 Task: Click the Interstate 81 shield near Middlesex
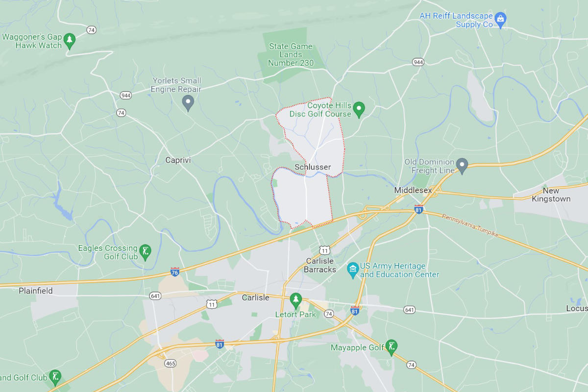click(x=418, y=209)
